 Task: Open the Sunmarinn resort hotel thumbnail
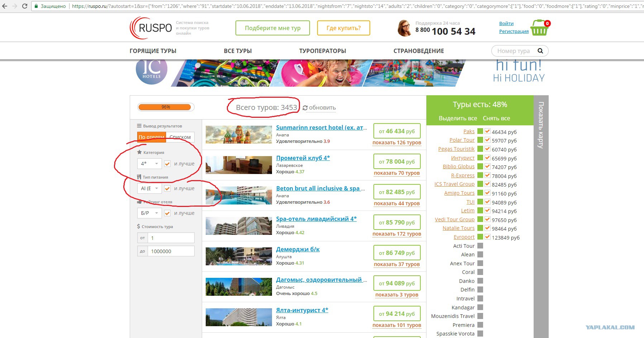[x=239, y=135]
